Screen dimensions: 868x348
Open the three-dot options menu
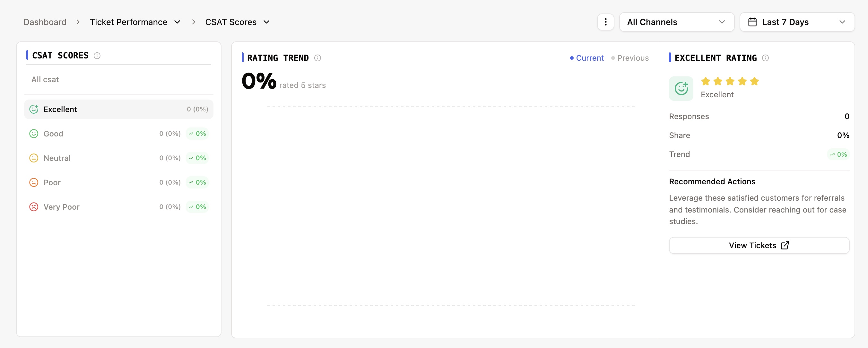(x=605, y=22)
